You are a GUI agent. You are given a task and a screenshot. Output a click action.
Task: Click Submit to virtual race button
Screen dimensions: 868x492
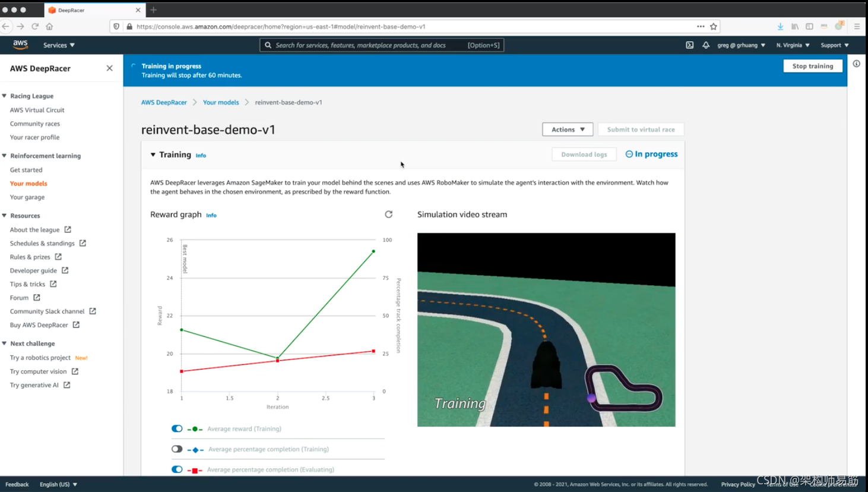641,130
